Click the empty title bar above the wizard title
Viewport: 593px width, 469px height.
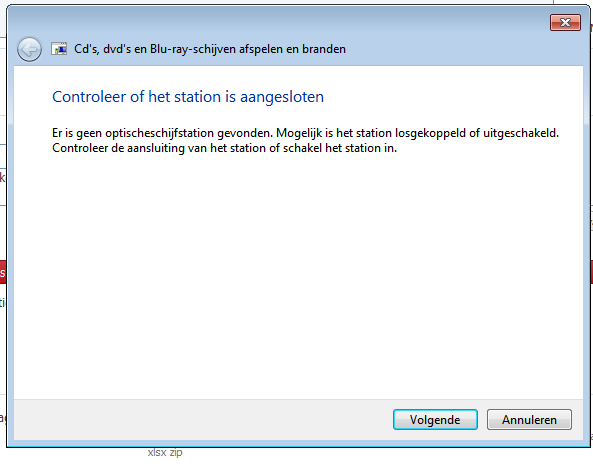[x=276, y=21]
